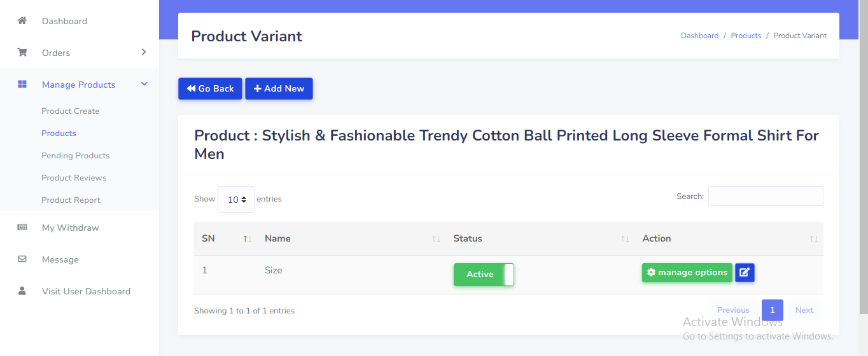Image resolution: width=868 pixels, height=356 pixels.
Task: Select Pending Products menu item
Action: click(76, 155)
